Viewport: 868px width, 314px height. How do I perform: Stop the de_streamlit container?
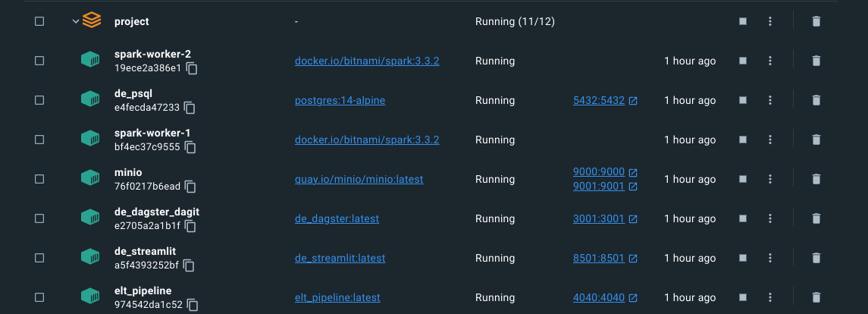point(743,258)
